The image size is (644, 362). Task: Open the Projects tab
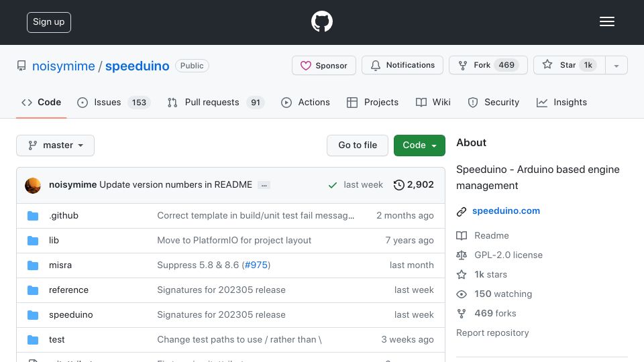(x=372, y=102)
